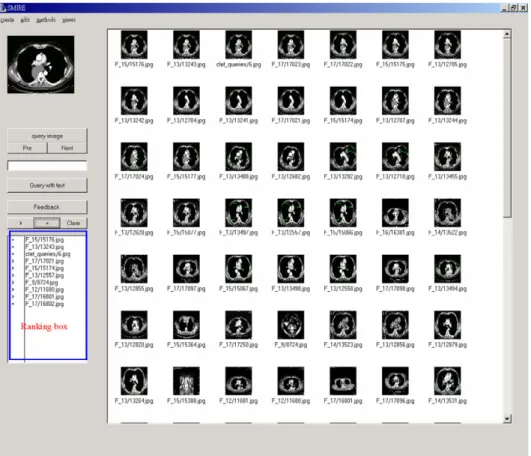
Task: Select F_15/15176.jpg in ranking box list
Action: click(44, 240)
